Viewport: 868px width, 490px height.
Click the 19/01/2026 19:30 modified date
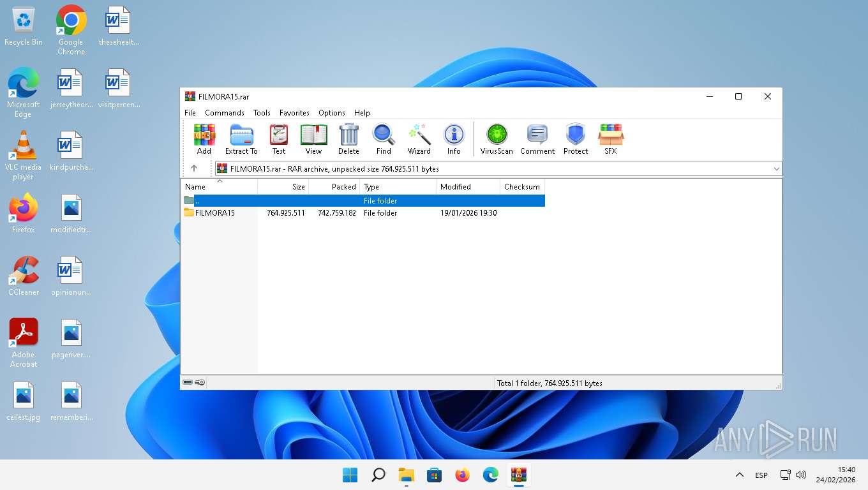pos(468,213)
